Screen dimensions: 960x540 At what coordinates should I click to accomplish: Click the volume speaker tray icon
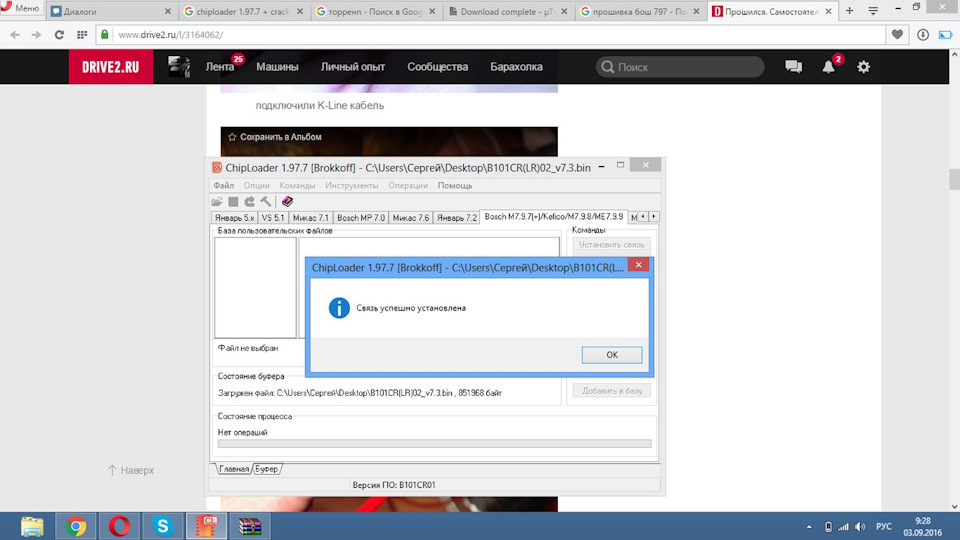tap(860, 527)
